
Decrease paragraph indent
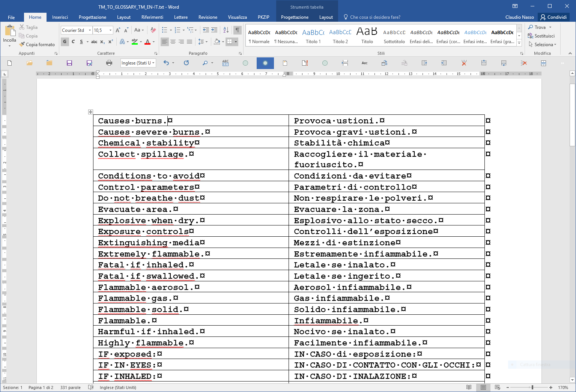[206, 30]
